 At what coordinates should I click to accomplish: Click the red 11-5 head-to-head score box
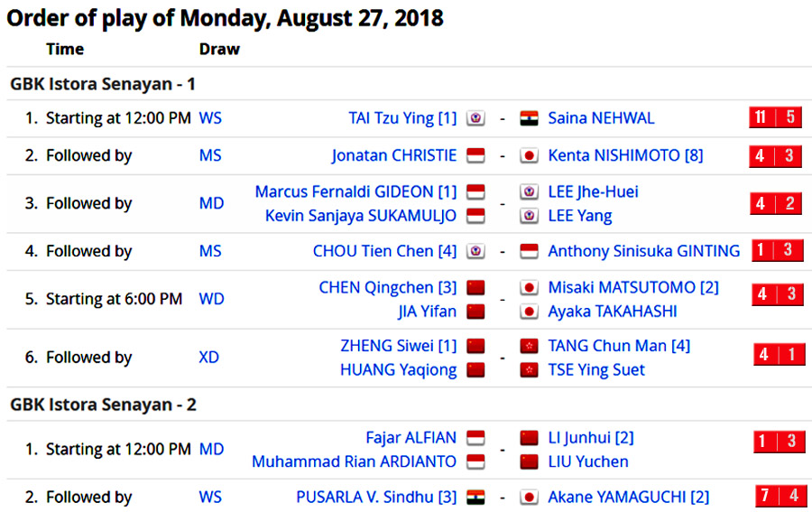pyautogui.click(x=775, y=117)
